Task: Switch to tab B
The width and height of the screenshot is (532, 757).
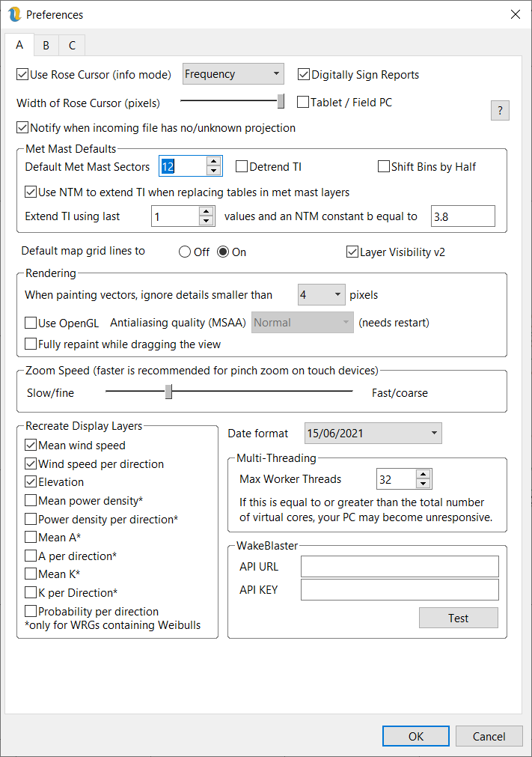Action: 46,46
